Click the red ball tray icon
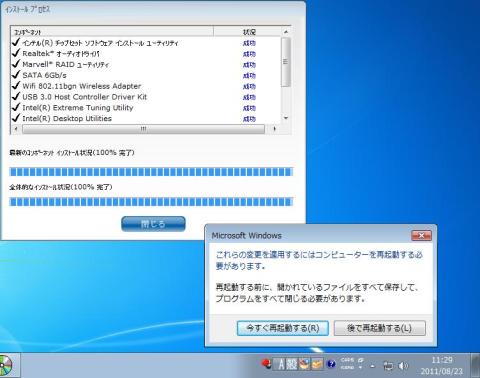The width and height of the screenshot is (480, 378). click(x=266, y=364)
